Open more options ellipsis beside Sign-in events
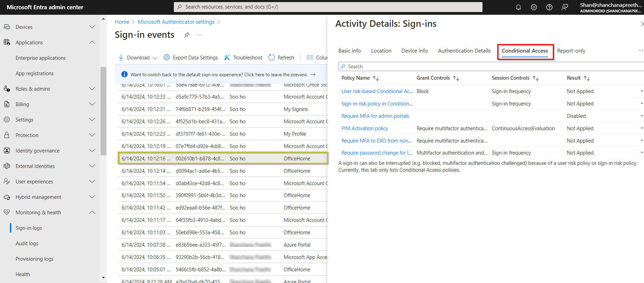This screenshot has height=283, width=644. pos(199,35)
